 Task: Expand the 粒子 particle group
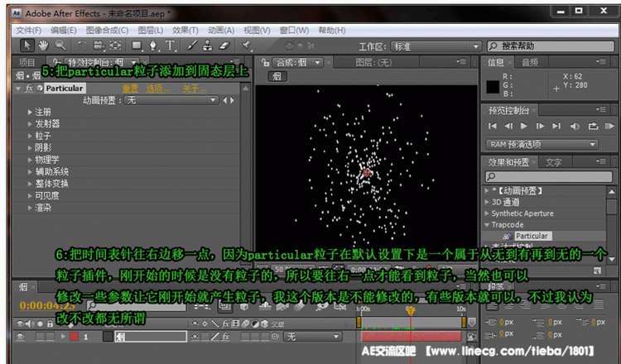[30, 136]
